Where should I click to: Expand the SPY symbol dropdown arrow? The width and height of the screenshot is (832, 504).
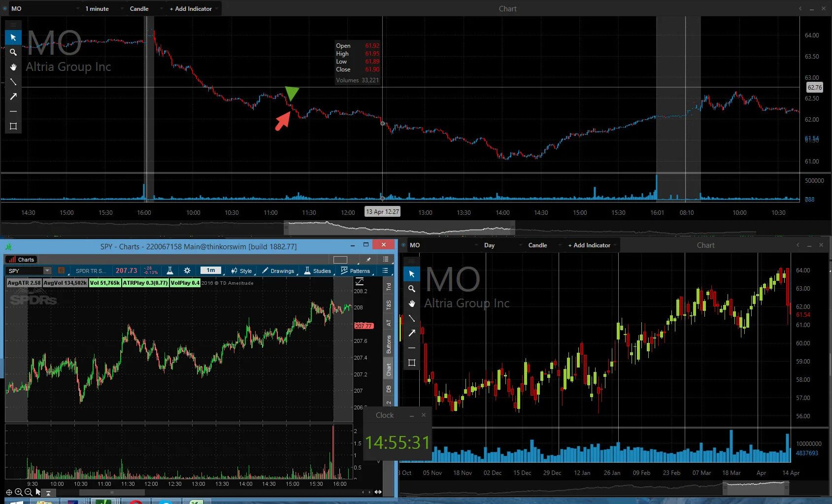point(47,270)
